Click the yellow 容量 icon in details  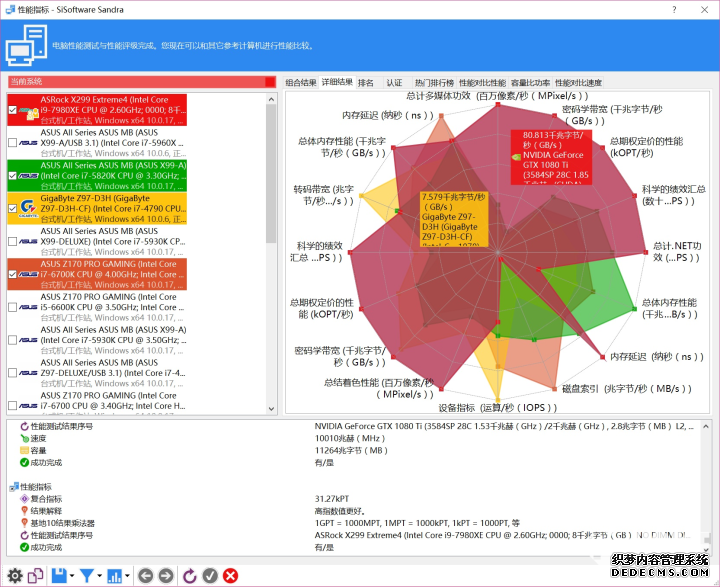(x=25, y=451)
